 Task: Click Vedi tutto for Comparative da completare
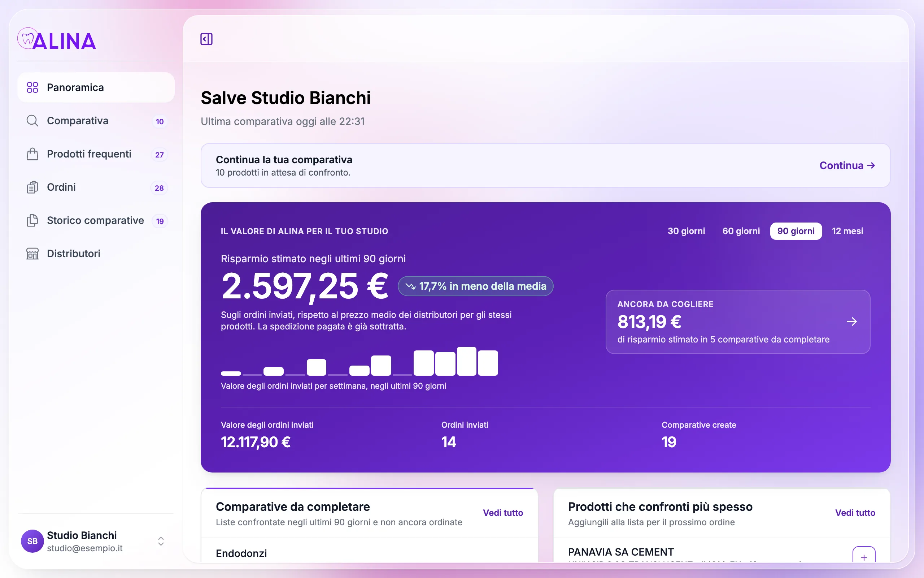[502, 513]
